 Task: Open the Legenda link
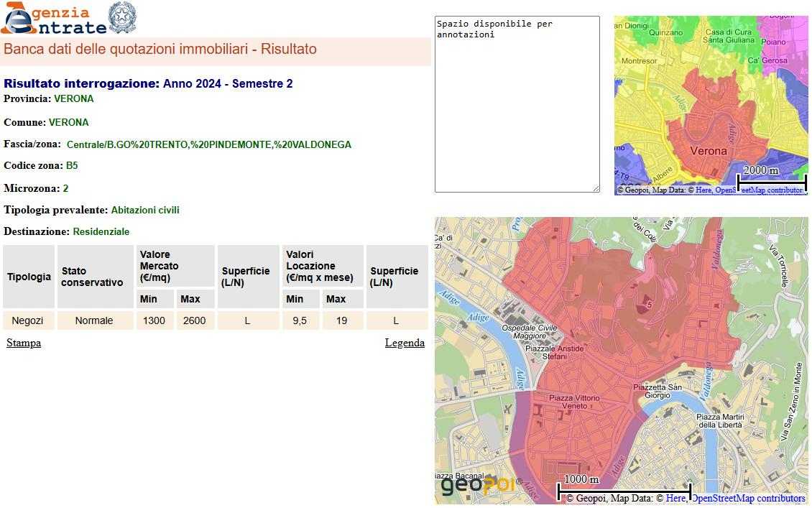tap(405, 343)
